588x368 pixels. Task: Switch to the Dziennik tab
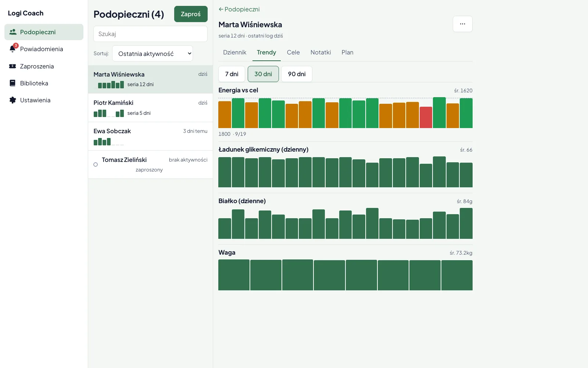pyautogui.click(x=234, y=52)
